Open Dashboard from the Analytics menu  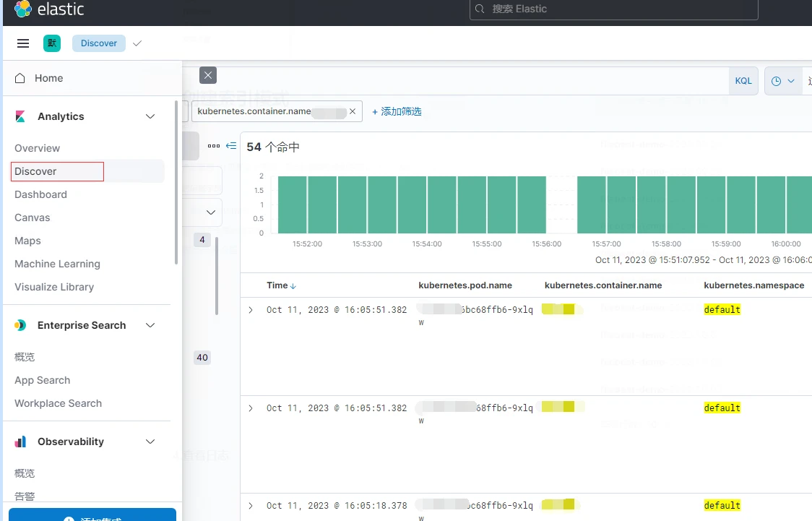click(40, 194)
